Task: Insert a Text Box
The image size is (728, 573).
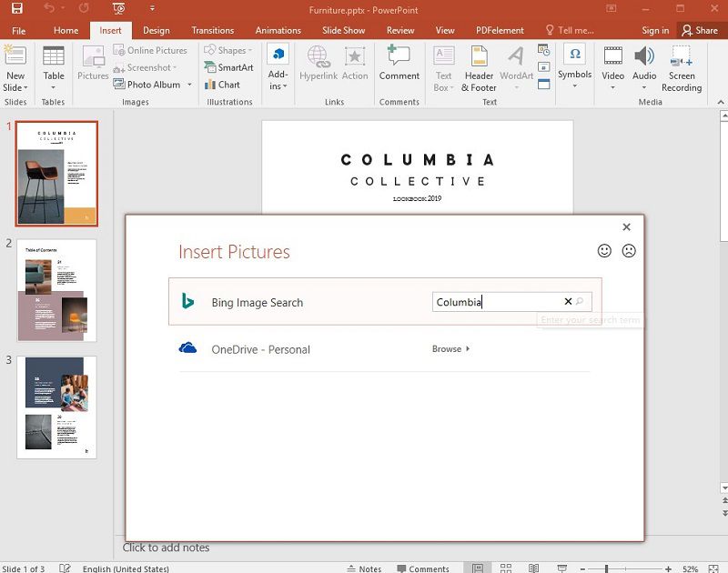Action: click(x=443, y=67)
